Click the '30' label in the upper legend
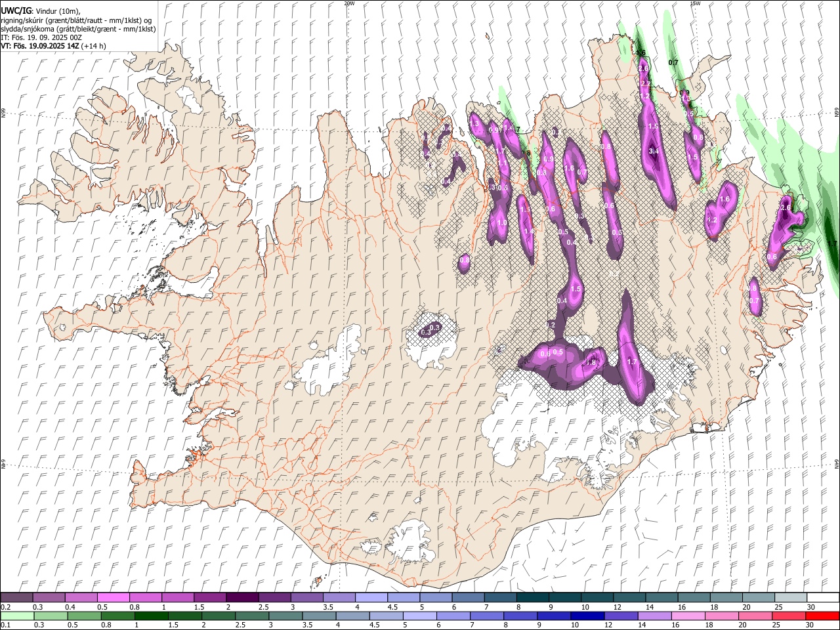 pyautogui.click(x=810, y=607)
